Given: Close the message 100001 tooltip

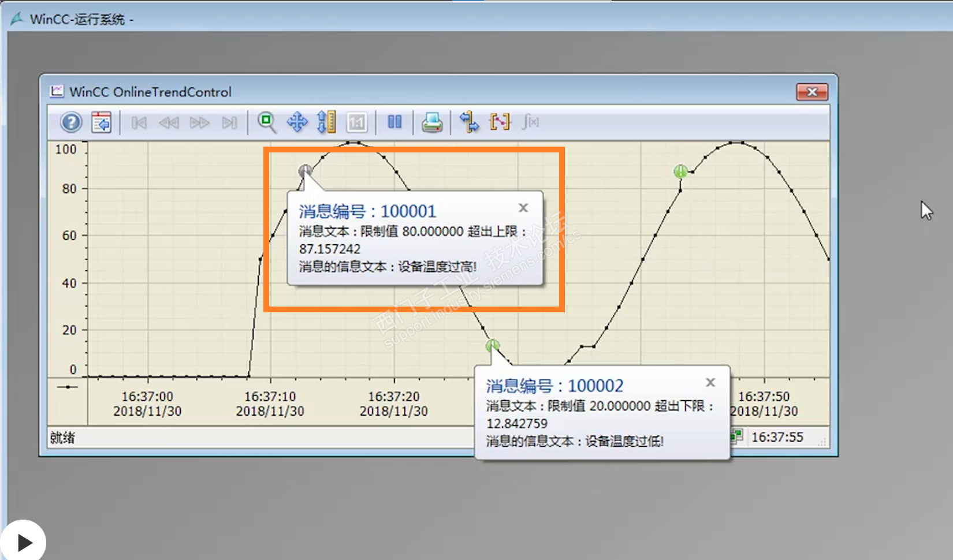Looking at the screenshot, I should 523,208.
